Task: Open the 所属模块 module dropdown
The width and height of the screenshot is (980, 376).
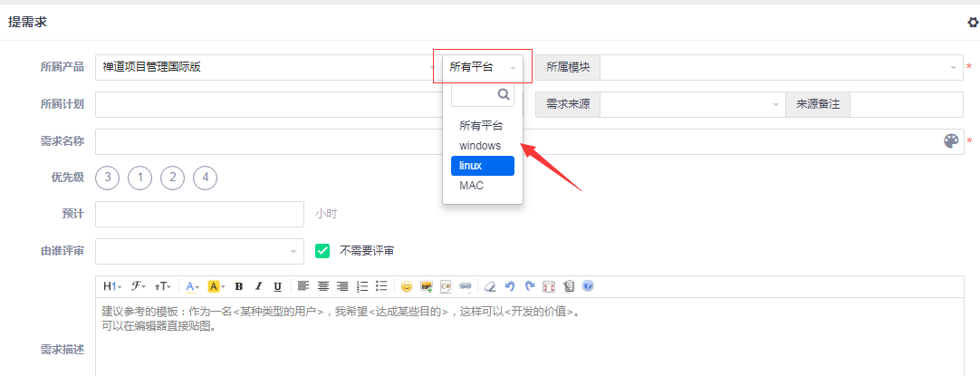Action: click(x=782, y=68)
